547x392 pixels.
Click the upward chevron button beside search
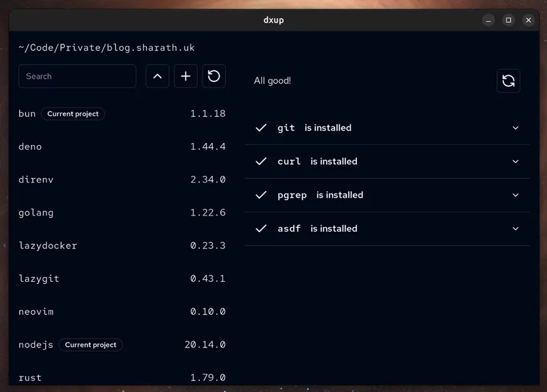click(157, 76)
